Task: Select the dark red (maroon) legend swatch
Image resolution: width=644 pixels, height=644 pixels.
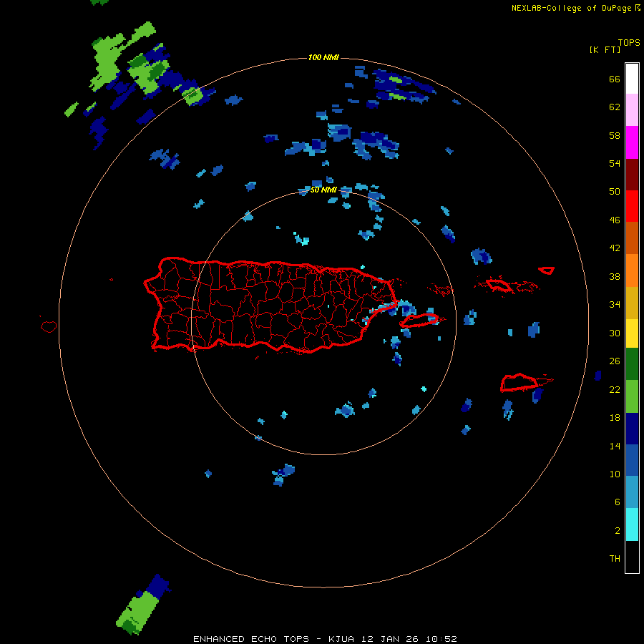Action: (x=632, y=174)
